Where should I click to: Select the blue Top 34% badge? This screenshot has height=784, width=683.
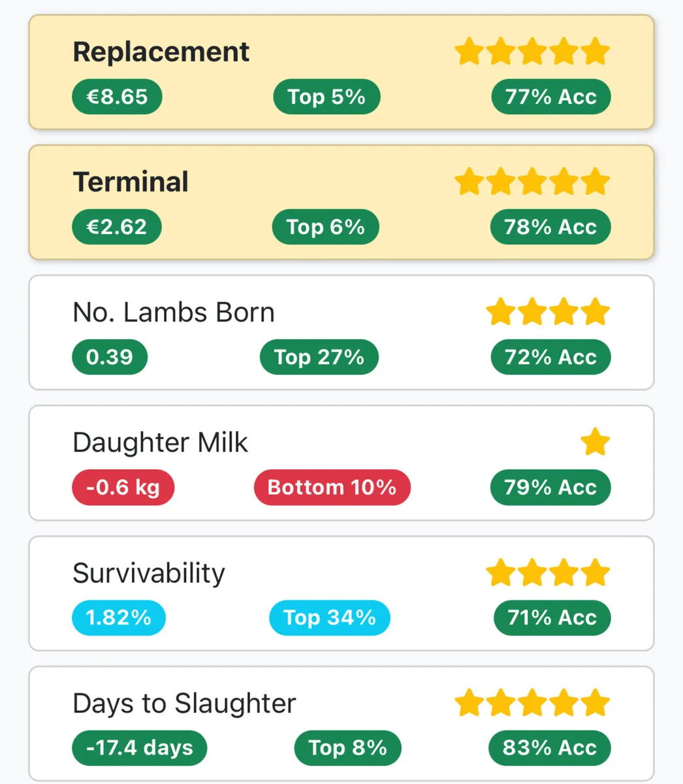click(329, 617)
